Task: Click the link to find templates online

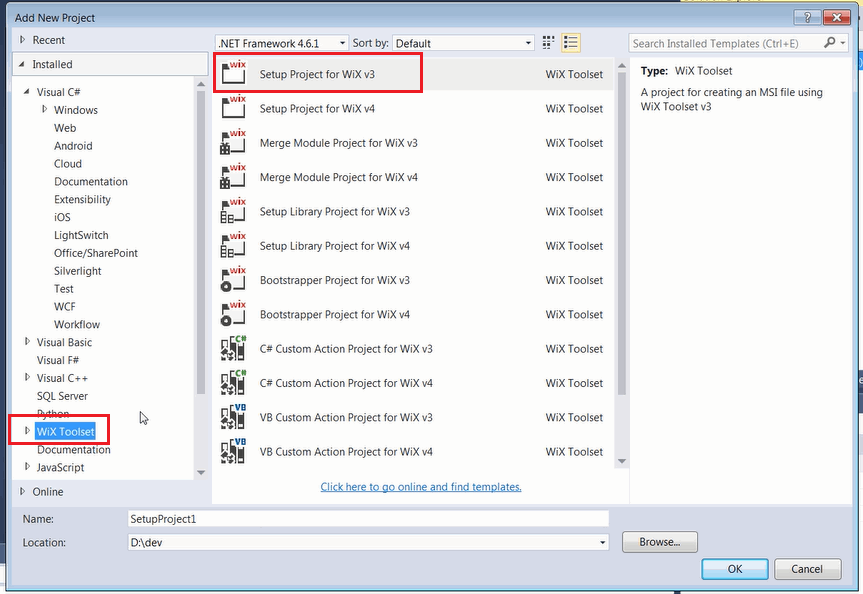Action: (421, 487)
